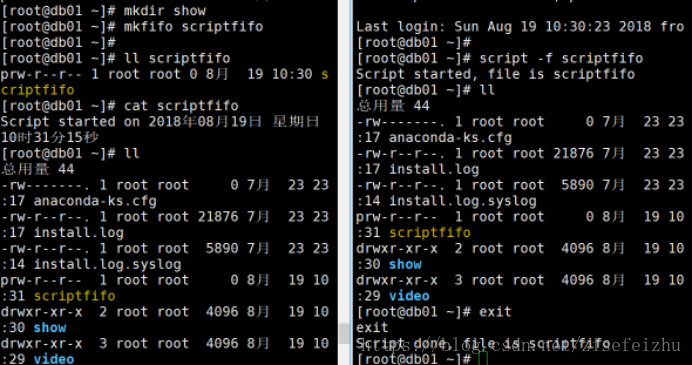Click blue "video" directory in left terminal

pos(54,359)
